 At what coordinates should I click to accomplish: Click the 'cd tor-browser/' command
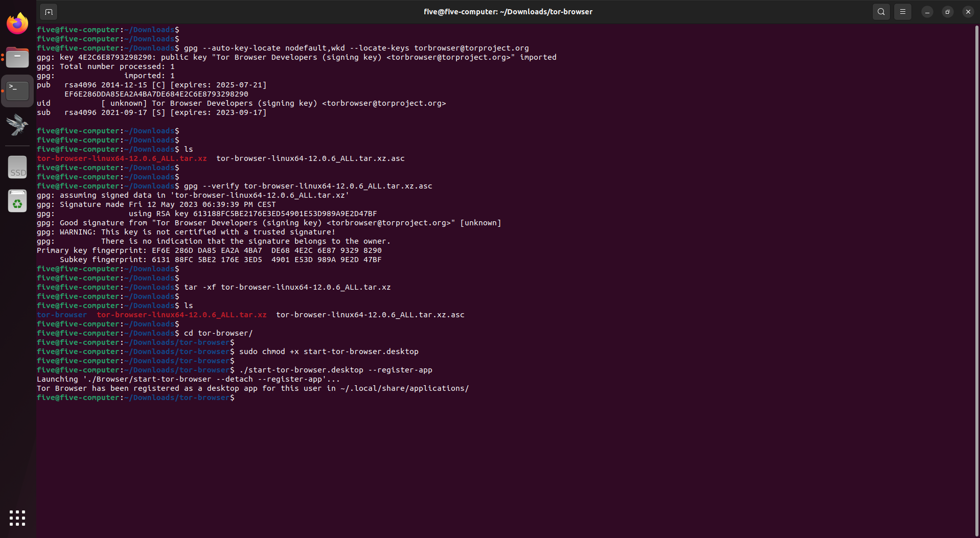[218, 333]
